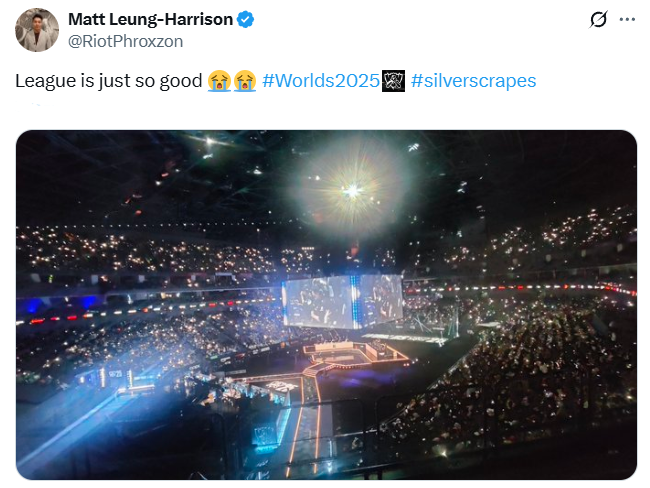Click the Worlds 2025 hashtag logo emoji
The width and height of the screenshot is (650, 488).
393,81
